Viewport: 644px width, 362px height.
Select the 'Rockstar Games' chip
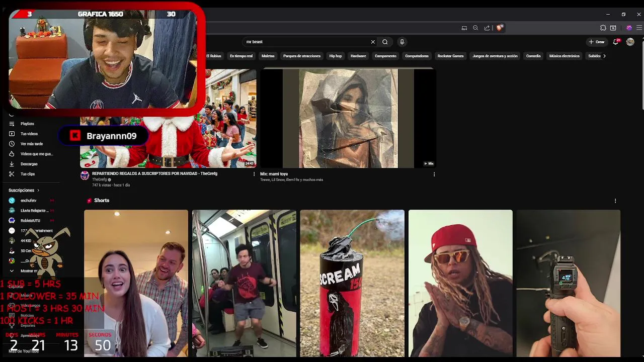pyautogui.click(x=450, y=56)
